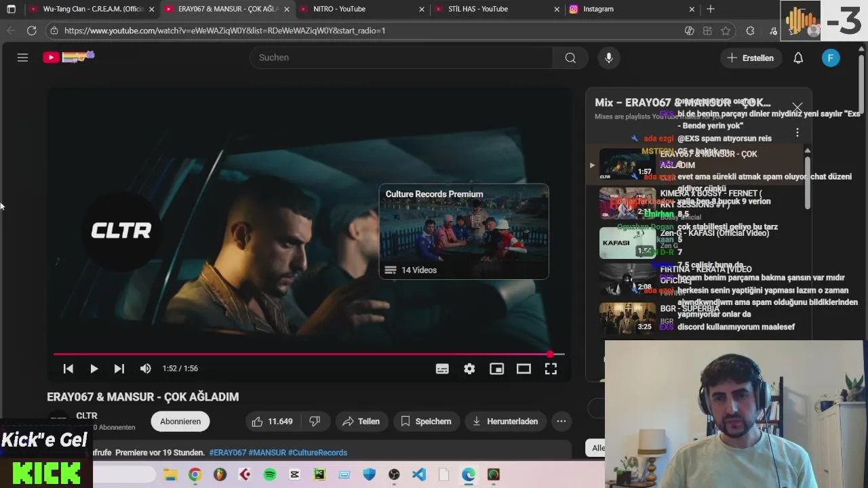The height and width of the screenshot is (488, 868).
Task: Switch to the NITRO - YouTube tab
Action: click(361, 9)
